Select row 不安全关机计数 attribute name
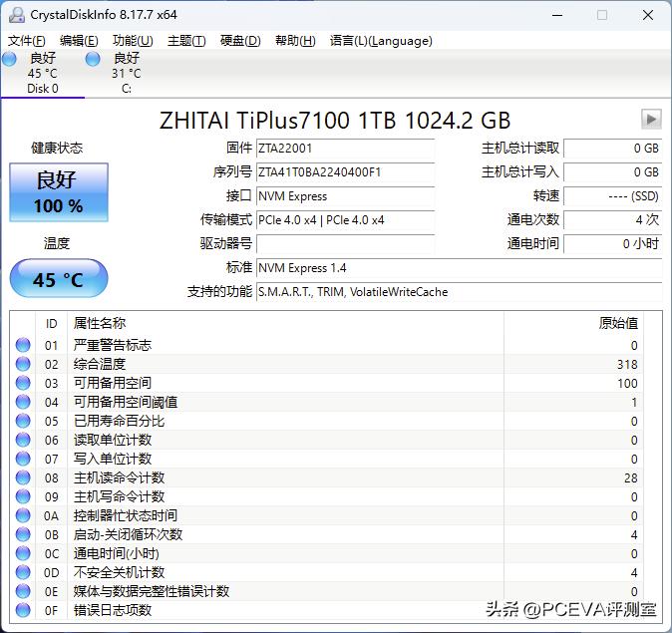This screenshot has height=633, width=672. tap(119, 572)
